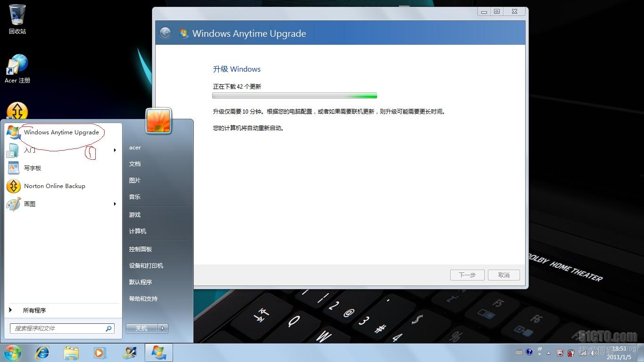Click the Norton Online Backup icon in Start menu

coord(13,186)
